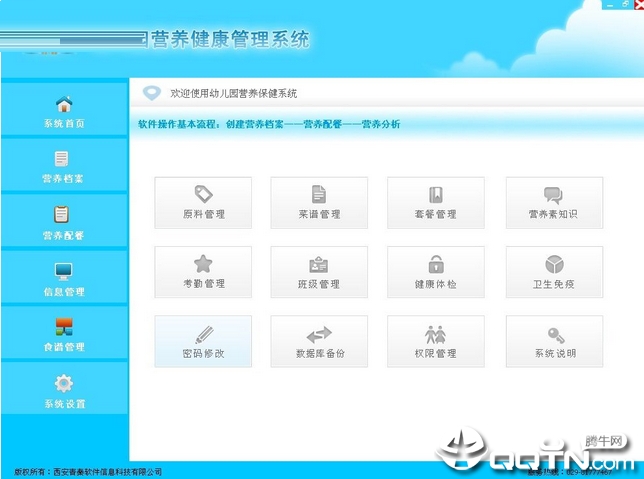The image size is (644, 479).
Task: Open 营养素知识 chat bubble tile
Action: [554, 203]
